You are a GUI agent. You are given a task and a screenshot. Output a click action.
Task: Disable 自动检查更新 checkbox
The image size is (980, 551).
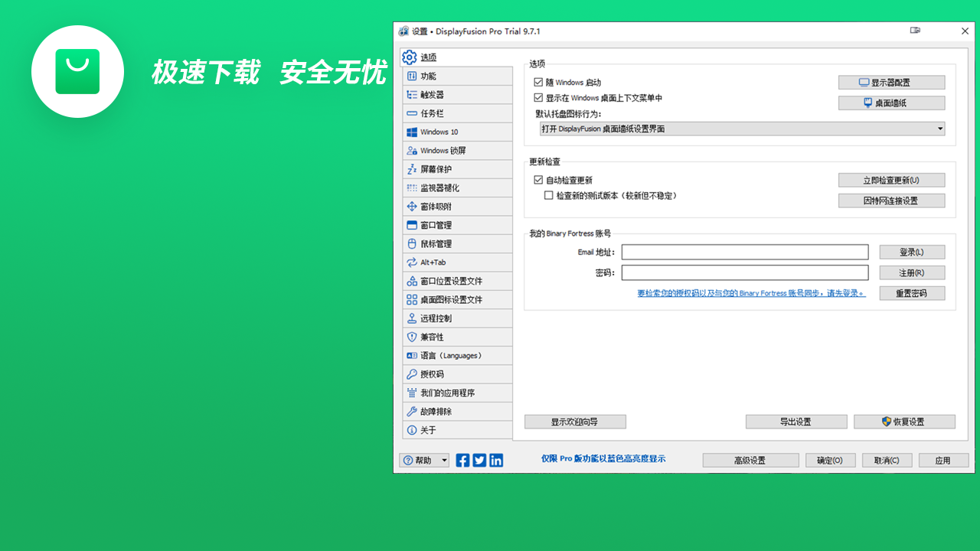[x=537, y=179]
